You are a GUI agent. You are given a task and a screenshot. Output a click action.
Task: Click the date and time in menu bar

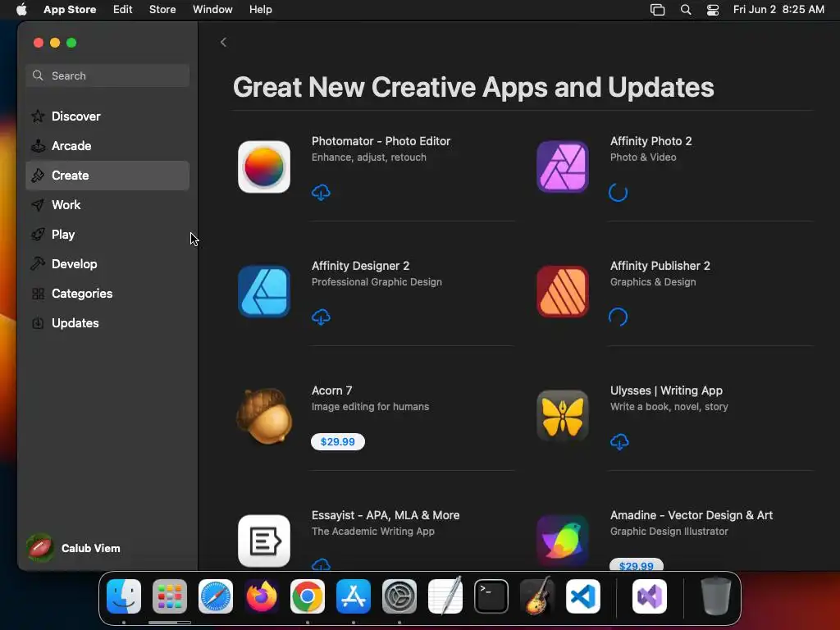point(778,10)
